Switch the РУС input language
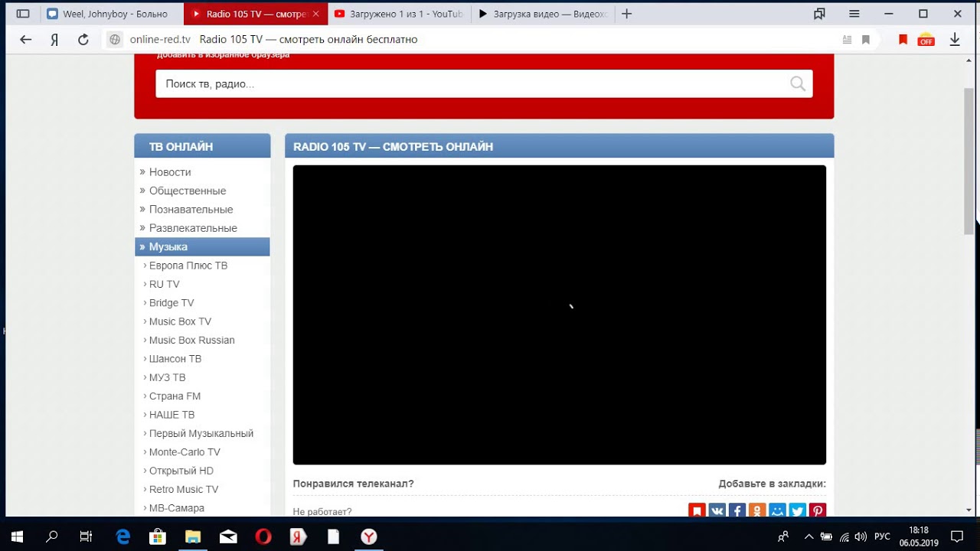The height and width of the screenshot is (551, 980). coord(882,536)
